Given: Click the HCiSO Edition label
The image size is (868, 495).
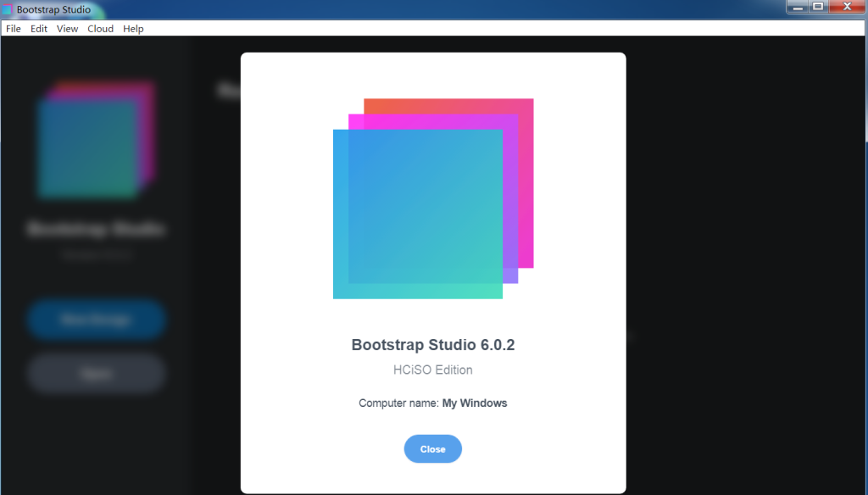Looking at the screenshot, I should click(432, 370).
